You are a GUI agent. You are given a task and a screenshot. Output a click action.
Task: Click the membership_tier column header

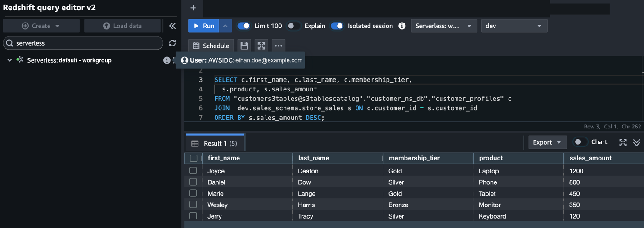pyautogui.click(x=428, y=158)
